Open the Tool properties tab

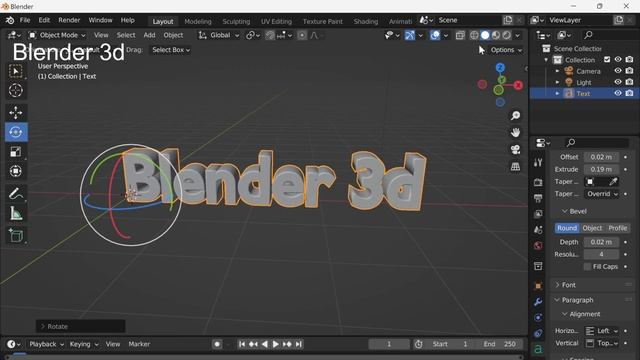pos(538,162)
